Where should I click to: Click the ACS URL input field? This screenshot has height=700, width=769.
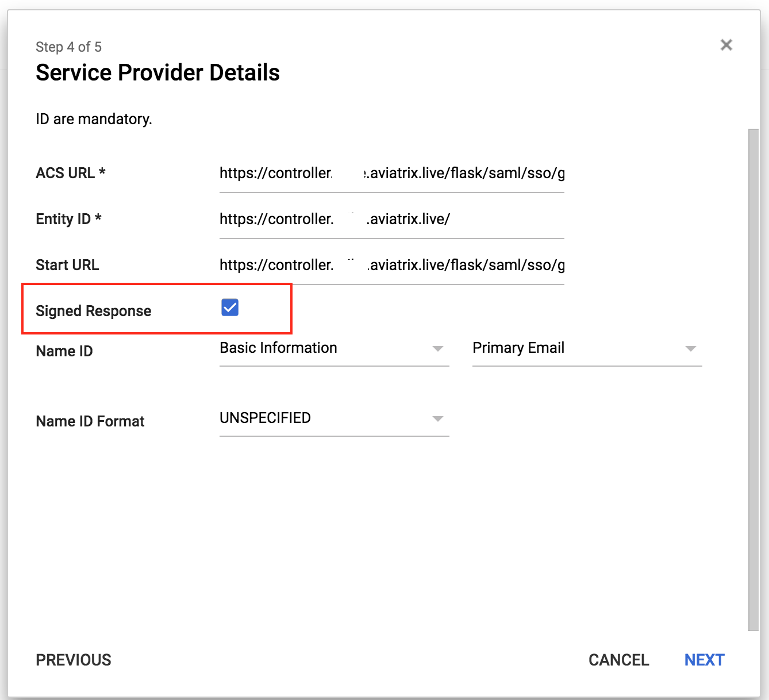coord(391,174)
